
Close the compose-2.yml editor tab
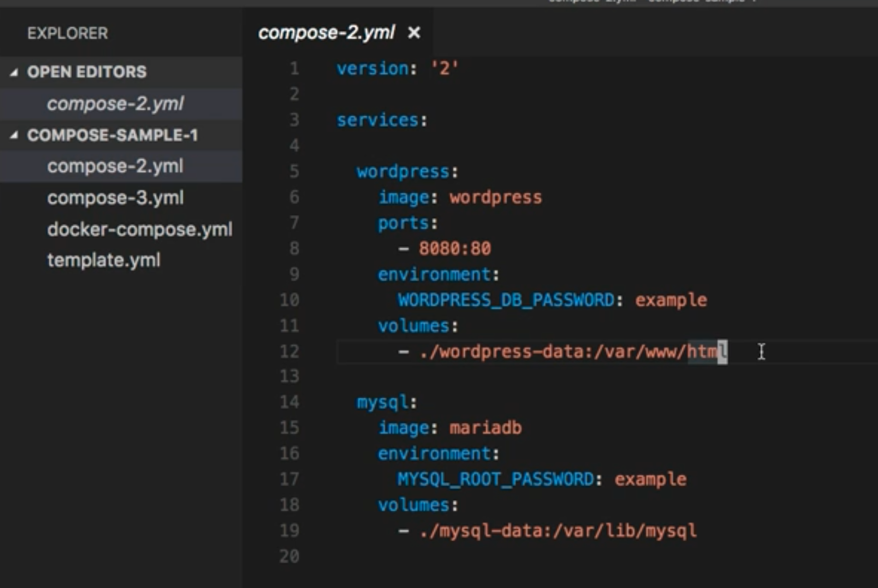pos(414,33)
